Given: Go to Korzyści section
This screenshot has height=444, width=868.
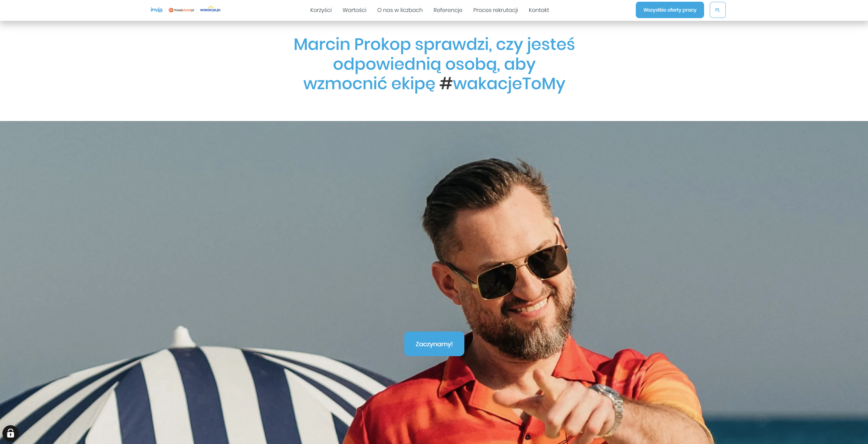Looking at the screenshot, I should click(x=321, y=10).
